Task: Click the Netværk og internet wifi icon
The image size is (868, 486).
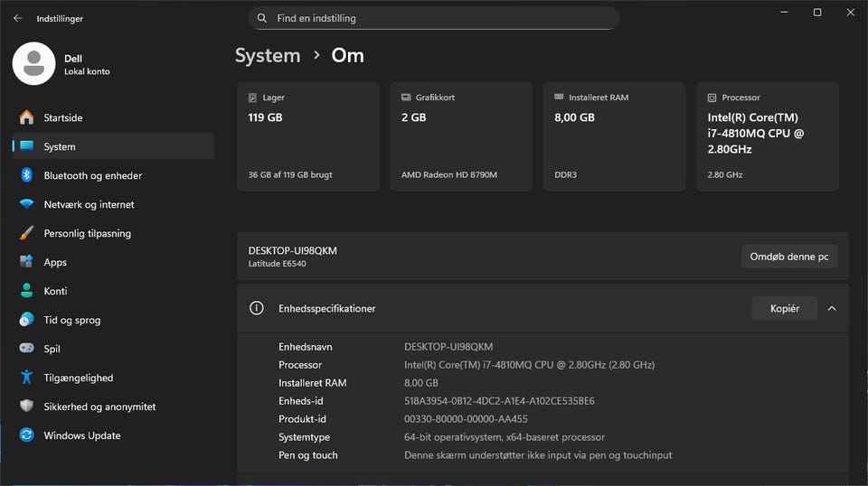Action: click(x=26, y=204)
